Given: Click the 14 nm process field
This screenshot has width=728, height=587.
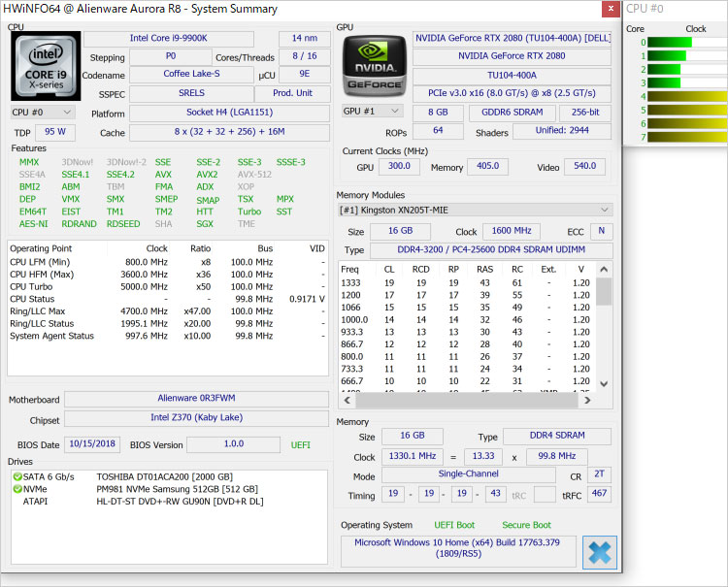Looking at the screenshot, I should (x=305, y=38).
